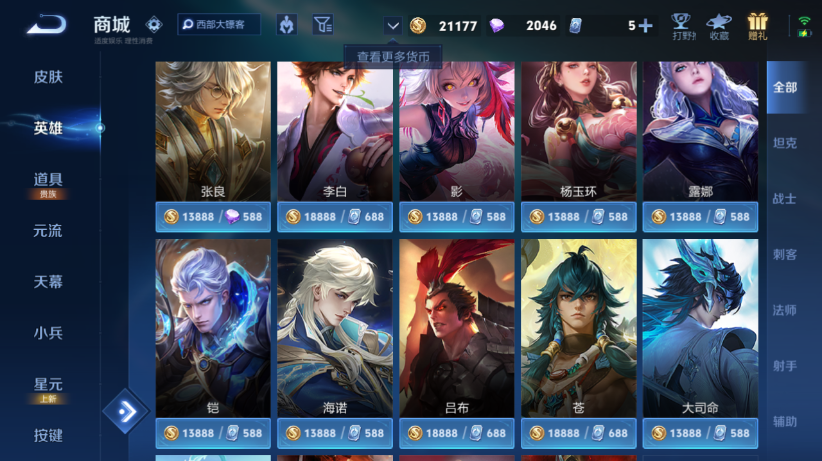Expand the currency dropdown chevron
822x461 pixels.
[x=393, y=25]
